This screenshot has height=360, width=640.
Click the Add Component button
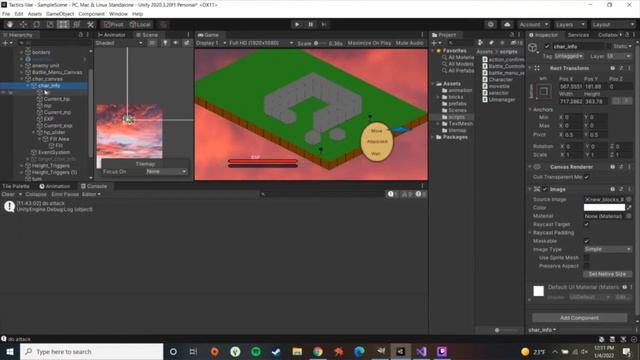(x=579, y=318)
